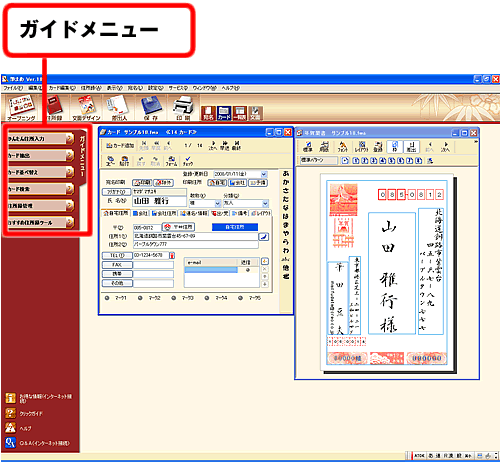
Task: Switch to the 備考 tab
Action: 240,213
